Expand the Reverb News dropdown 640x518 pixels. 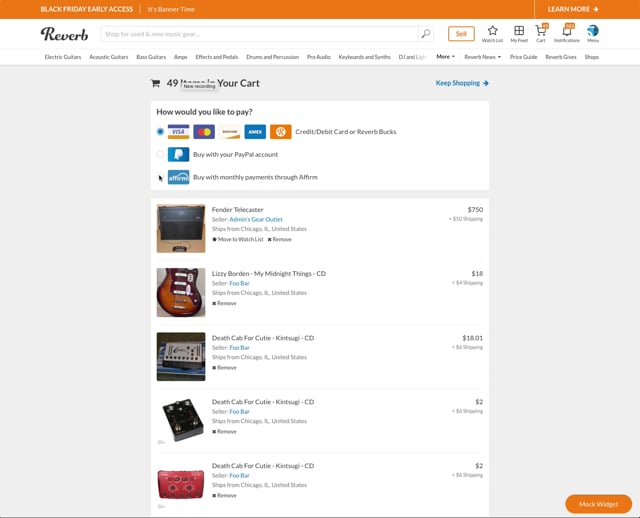[x=482, y=57]
